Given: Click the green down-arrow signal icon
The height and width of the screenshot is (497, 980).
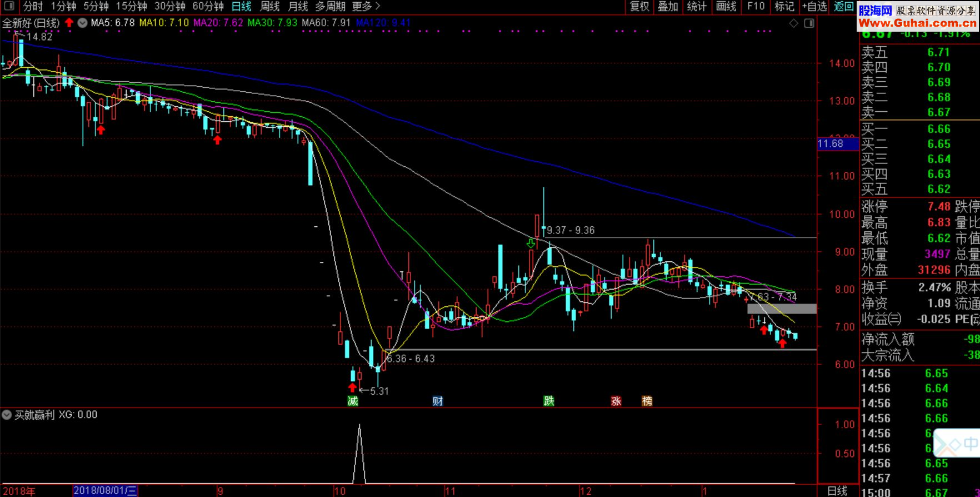Looking at the screenshot, I should point(531,243).
